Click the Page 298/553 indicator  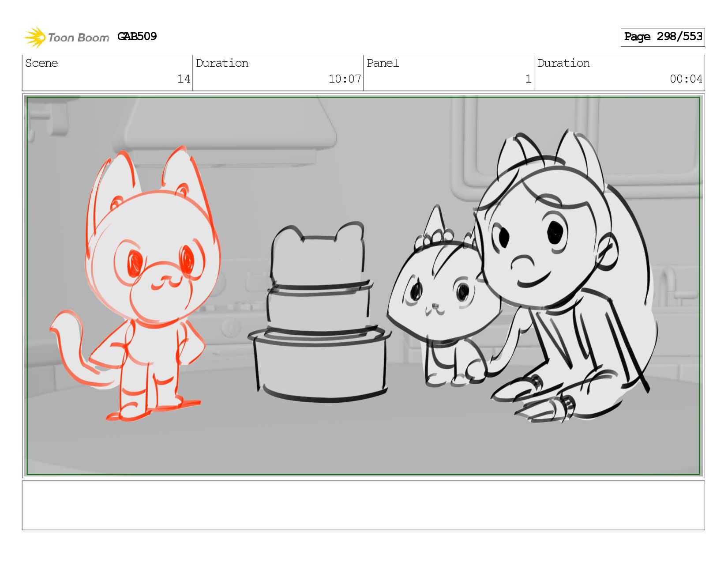click(x=663, y=37)
